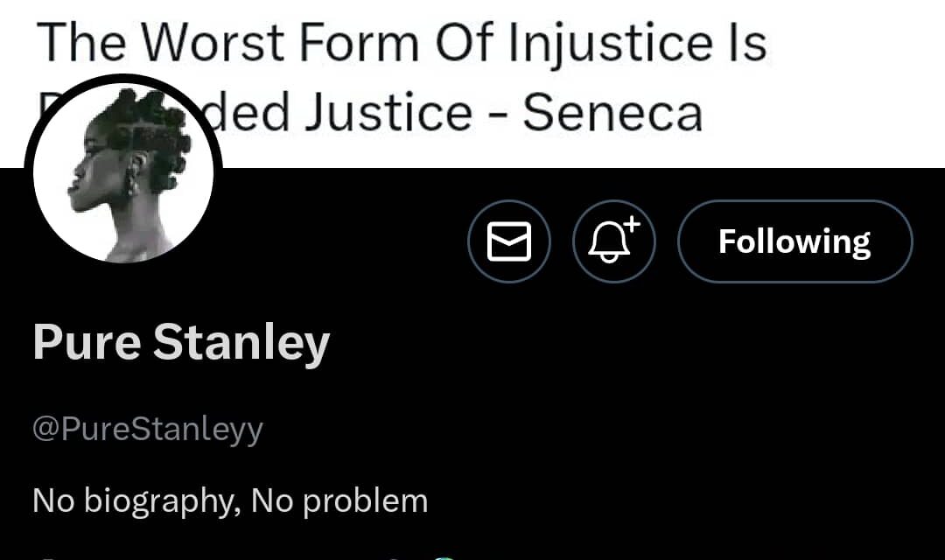The height and width of the screenshot is (560, 945).
Task: Open direct message to Pure Stanley
Action: pos(508,241)
